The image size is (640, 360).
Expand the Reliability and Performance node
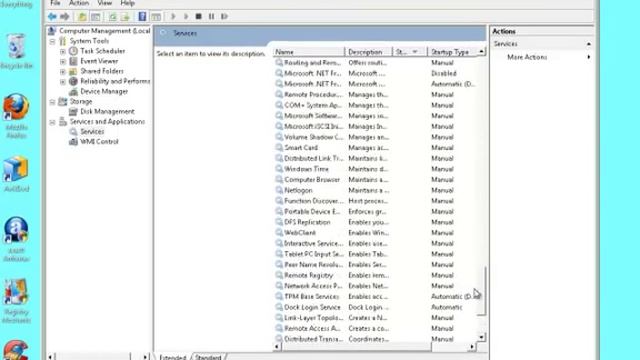coord(62,82)
